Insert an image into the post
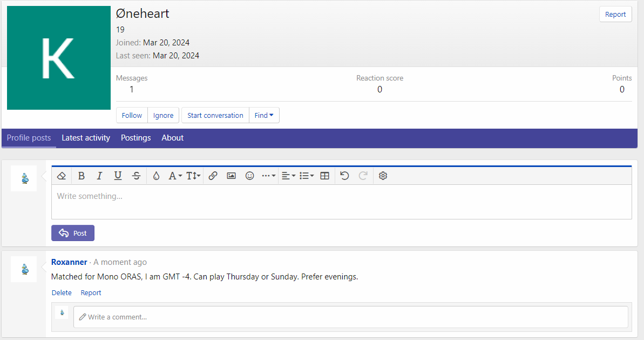The height and width of the screenshot is (340, 644). pos(231,176)
